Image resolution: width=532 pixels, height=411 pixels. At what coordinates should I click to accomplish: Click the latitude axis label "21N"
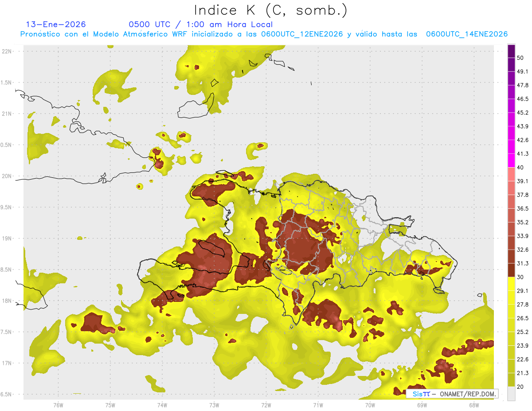(x=6, y=114)
